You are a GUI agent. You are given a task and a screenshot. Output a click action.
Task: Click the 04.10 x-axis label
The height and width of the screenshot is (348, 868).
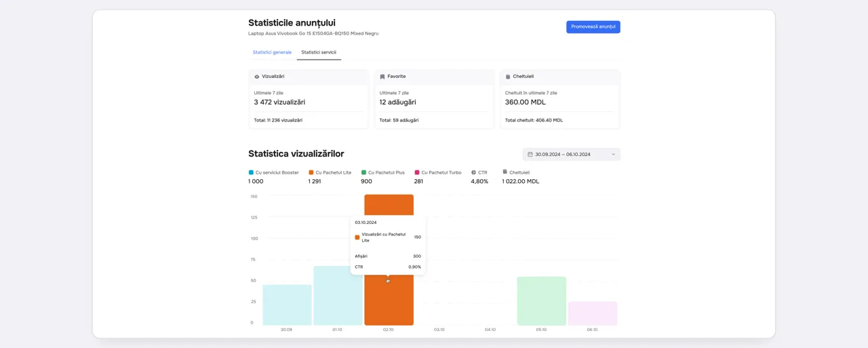coord(490,330)
